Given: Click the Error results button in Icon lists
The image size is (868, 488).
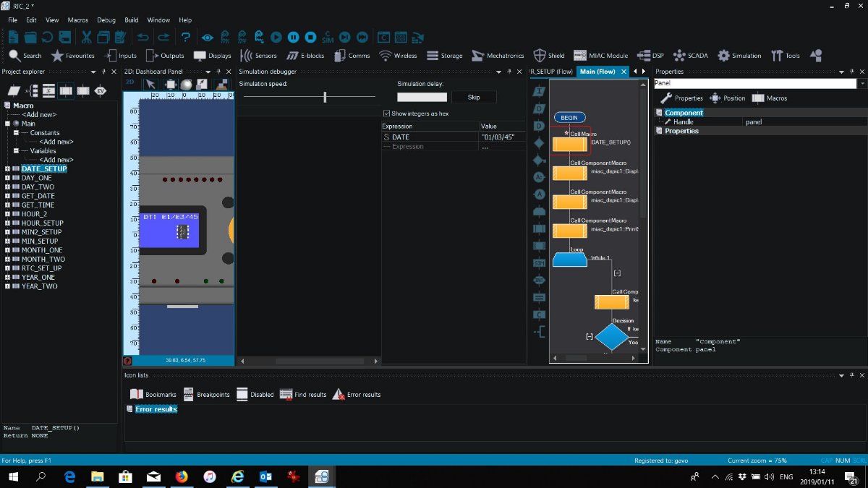Looking at the screenshot, I should pyautogui.click(x=356, y=395).
